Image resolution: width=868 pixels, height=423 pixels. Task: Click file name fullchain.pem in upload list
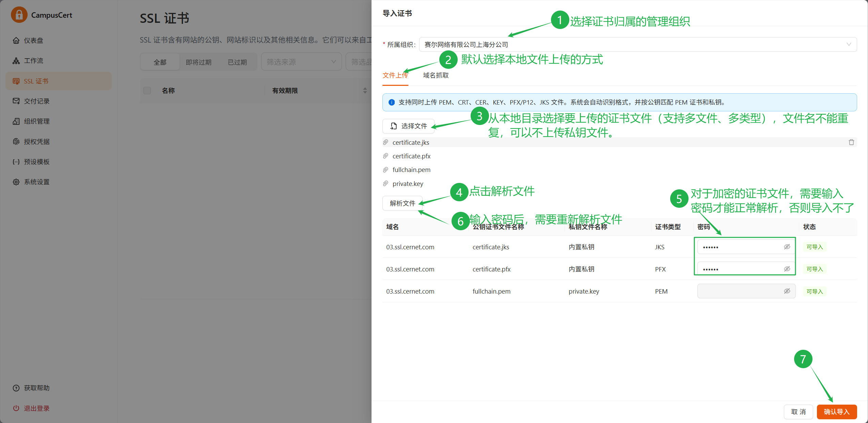pyautogui.click(x=411, y=170)
